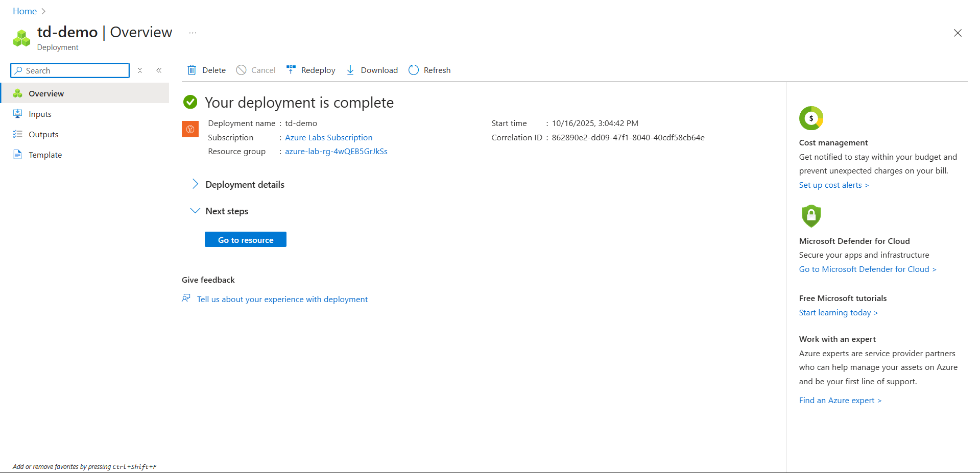This screenshot has height=473, width=980.
Task: Click Set up cost alerts link
Action: pos(833,185)
